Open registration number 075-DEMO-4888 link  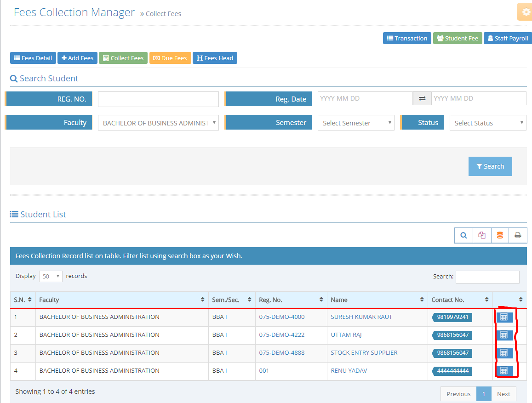coord(281,353)
